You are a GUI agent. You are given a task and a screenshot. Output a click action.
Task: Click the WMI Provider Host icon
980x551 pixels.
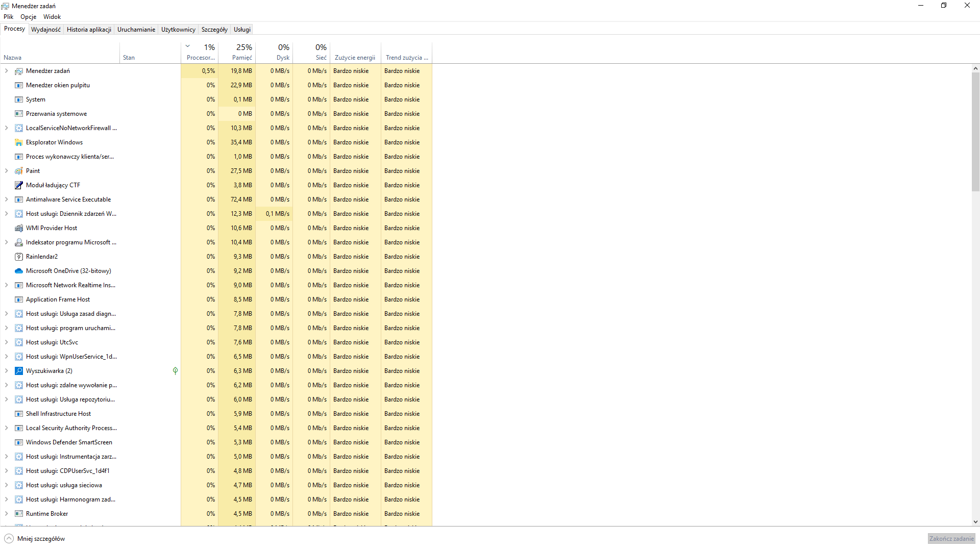(19, 228)
